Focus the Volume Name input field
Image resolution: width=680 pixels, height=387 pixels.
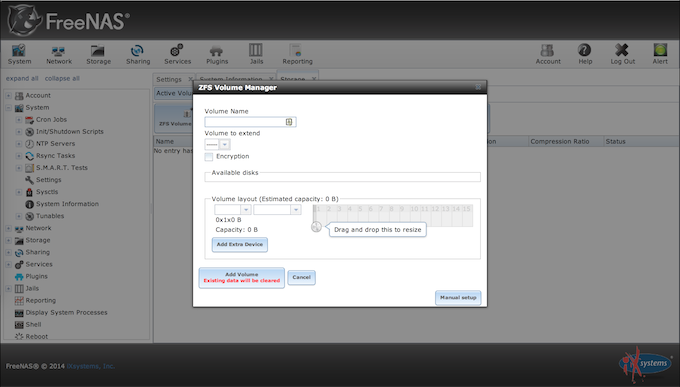point(250,122)
